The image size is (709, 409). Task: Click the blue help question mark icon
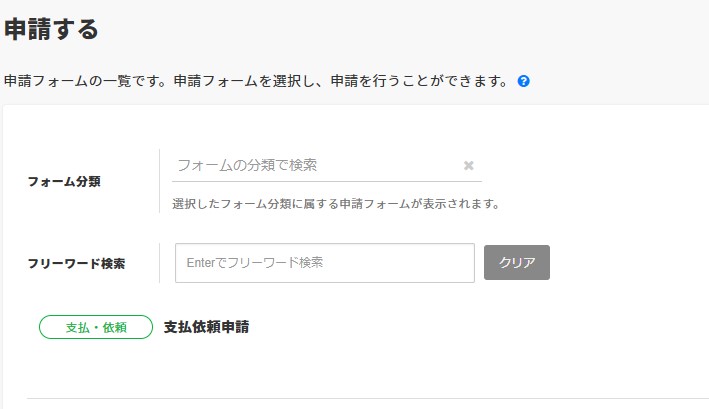523,81
